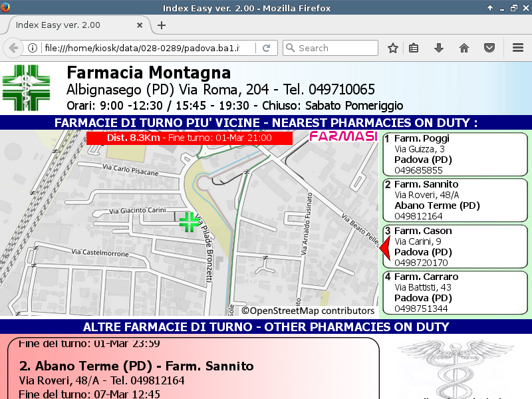The image size is (532, 399).
Task: Open the downloads arrow icon
Action: click(439, 48)
